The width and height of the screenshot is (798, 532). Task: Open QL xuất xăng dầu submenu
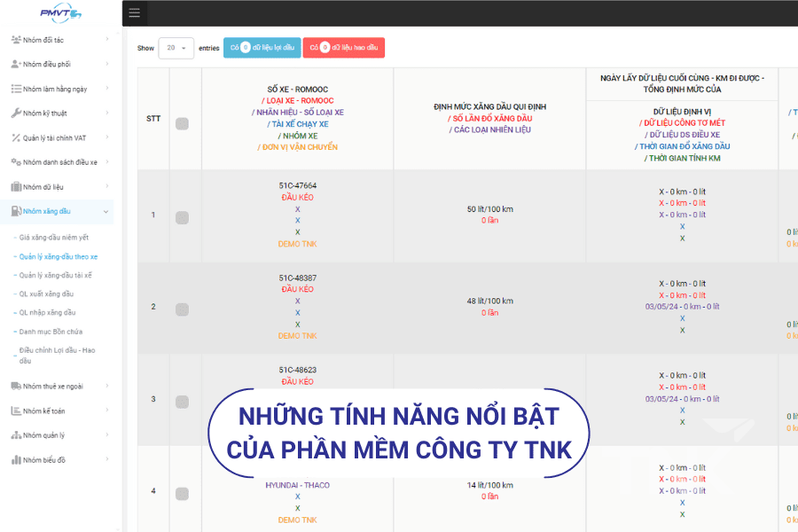46,294
